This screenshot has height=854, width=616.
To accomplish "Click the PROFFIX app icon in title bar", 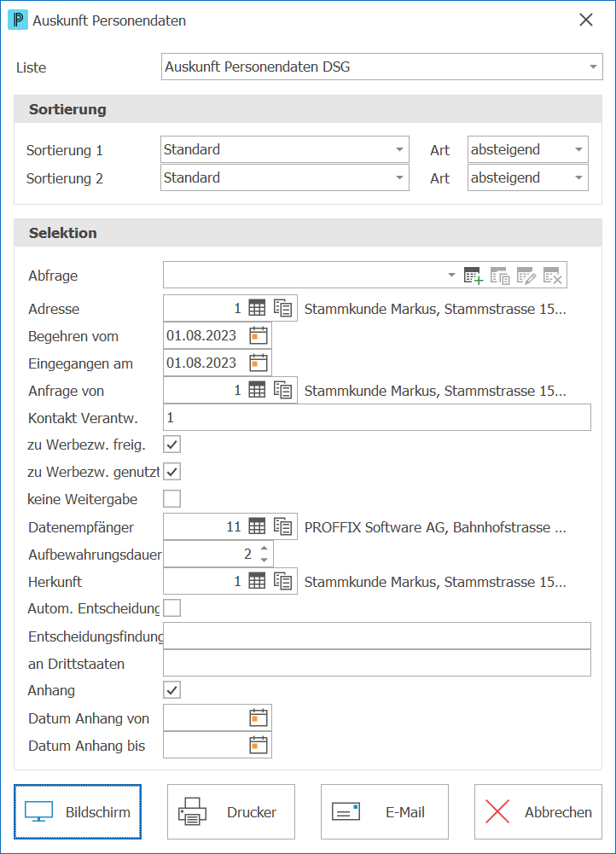I will [17, 20].
